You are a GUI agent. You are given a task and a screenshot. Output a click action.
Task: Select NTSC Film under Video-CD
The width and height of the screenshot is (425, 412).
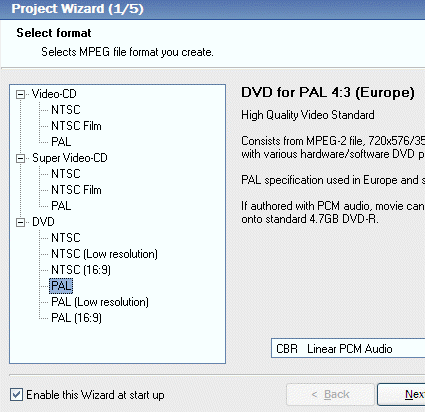point(76,126)
